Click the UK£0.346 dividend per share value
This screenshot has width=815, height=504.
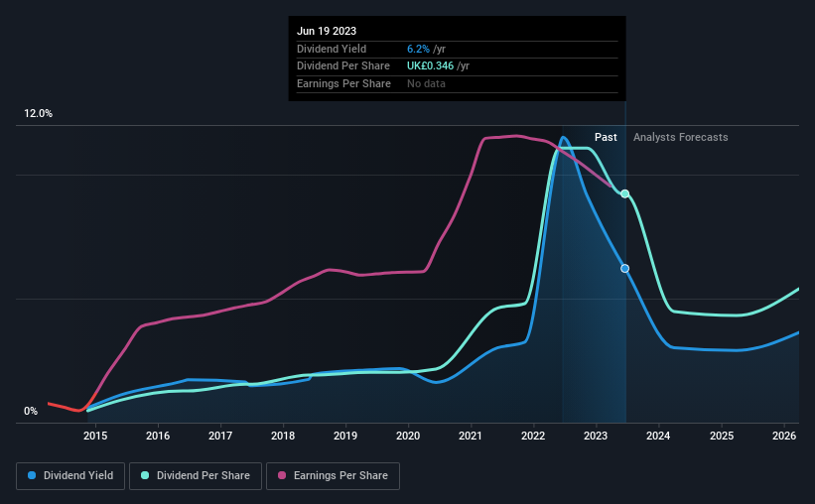click(430, 66)
